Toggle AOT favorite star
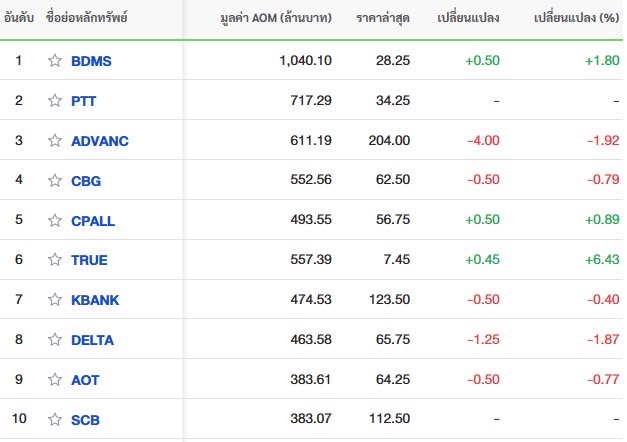Image resolution: width=627 pixels, height=442 pixels. coord(55,379)
